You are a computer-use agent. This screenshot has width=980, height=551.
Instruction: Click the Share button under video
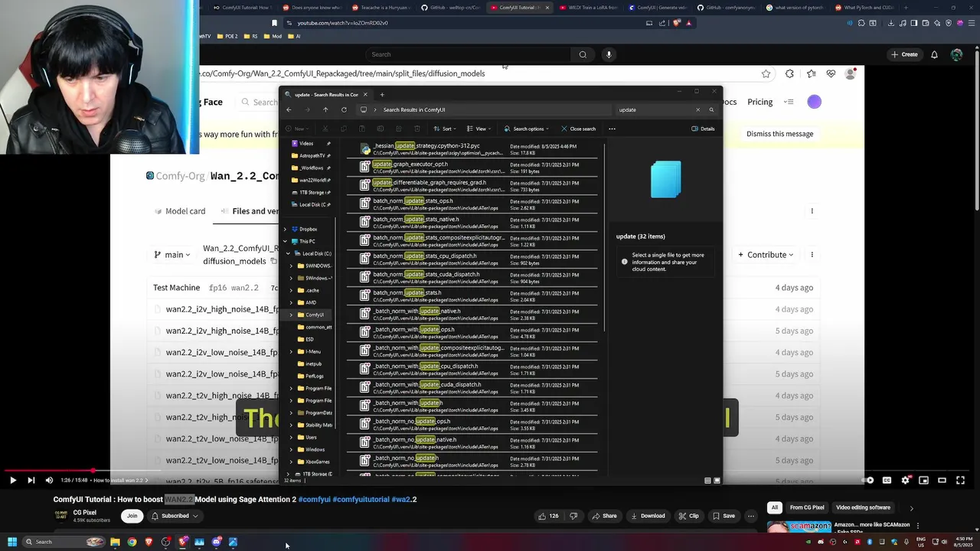(603, 516)
